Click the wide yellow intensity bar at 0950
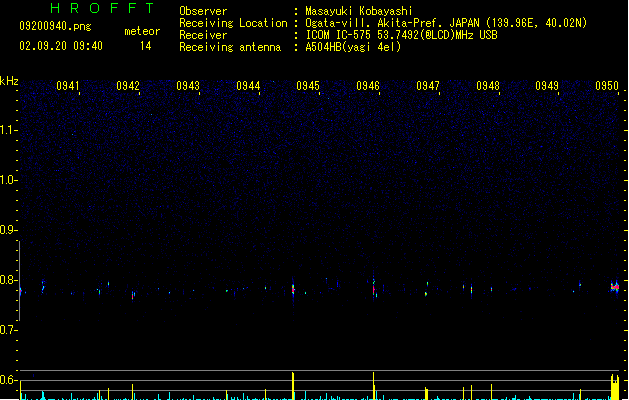 615,387
